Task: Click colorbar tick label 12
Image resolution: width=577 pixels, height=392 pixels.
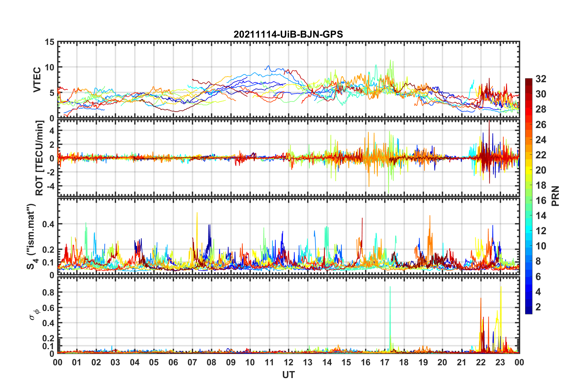Action: [541, 231]
